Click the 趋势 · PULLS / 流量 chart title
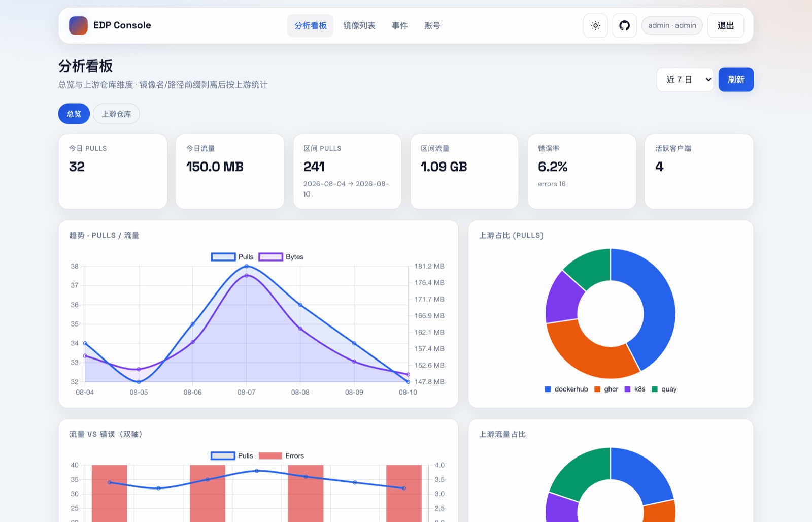The image size is (812, 522). (x=104, y=235)
